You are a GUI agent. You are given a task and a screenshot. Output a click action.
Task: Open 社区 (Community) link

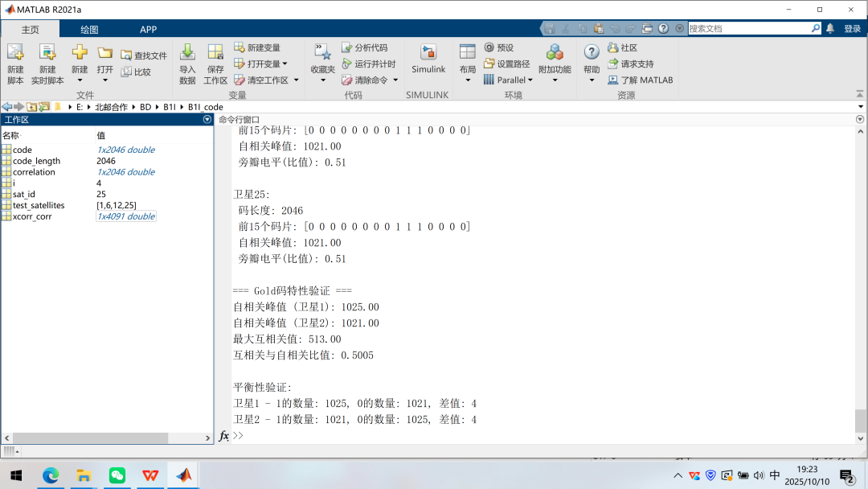[x=622, y=47]
